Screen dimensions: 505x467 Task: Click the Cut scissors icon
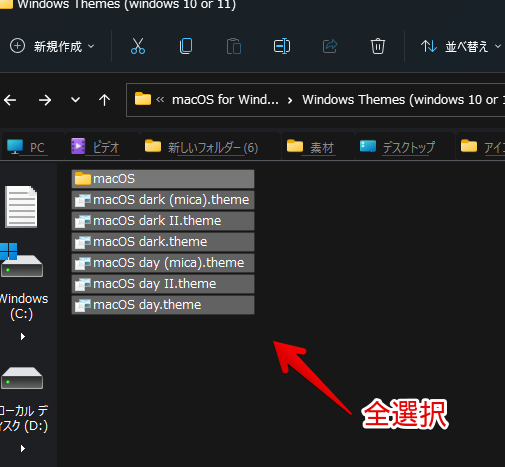point(138,46)
